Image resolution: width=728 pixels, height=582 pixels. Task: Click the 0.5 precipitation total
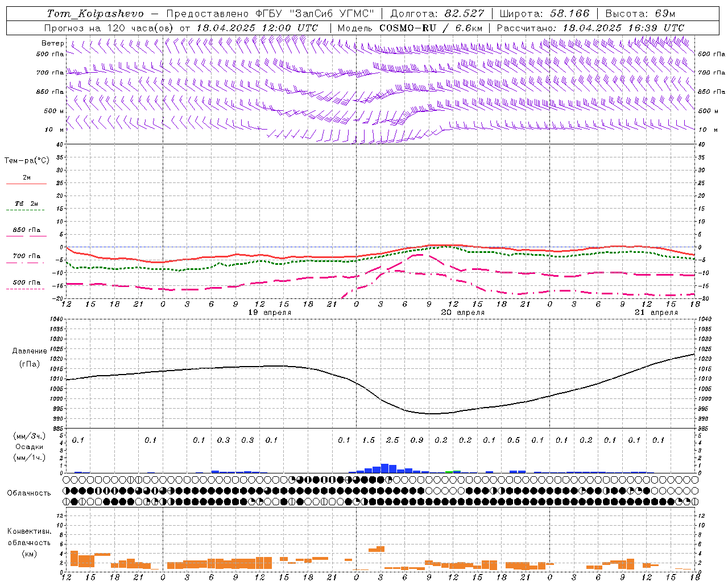(514, 440)
